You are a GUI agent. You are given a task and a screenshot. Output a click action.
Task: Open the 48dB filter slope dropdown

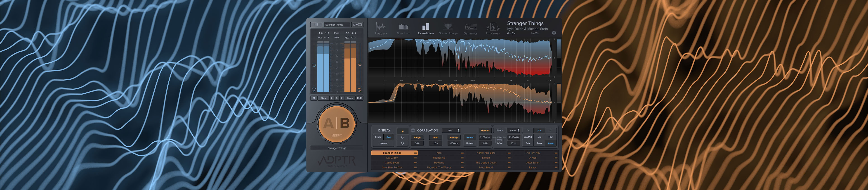(514, 130)
